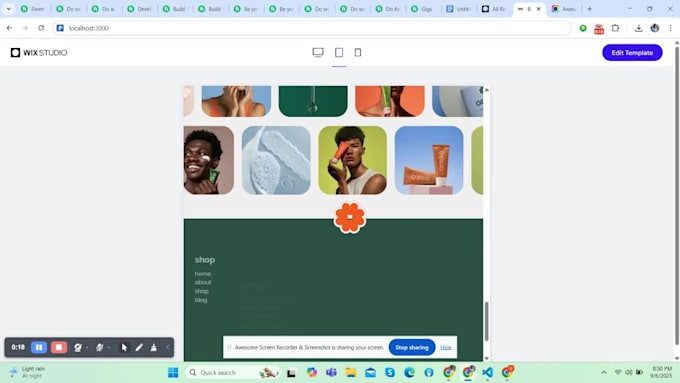The image size is (680, 383).
Task: Click the screen recorder extension icon
Action: pyautogui.click(x=599, y=28)
